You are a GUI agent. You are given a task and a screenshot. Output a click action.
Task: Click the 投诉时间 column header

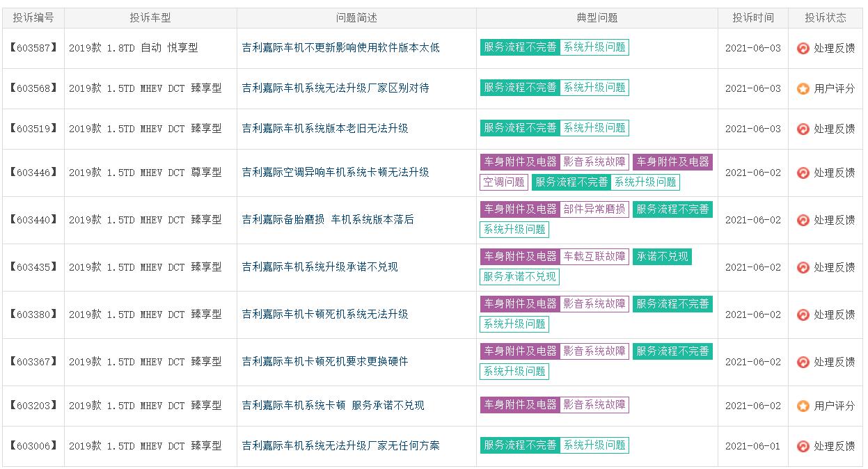pos(752,18)
